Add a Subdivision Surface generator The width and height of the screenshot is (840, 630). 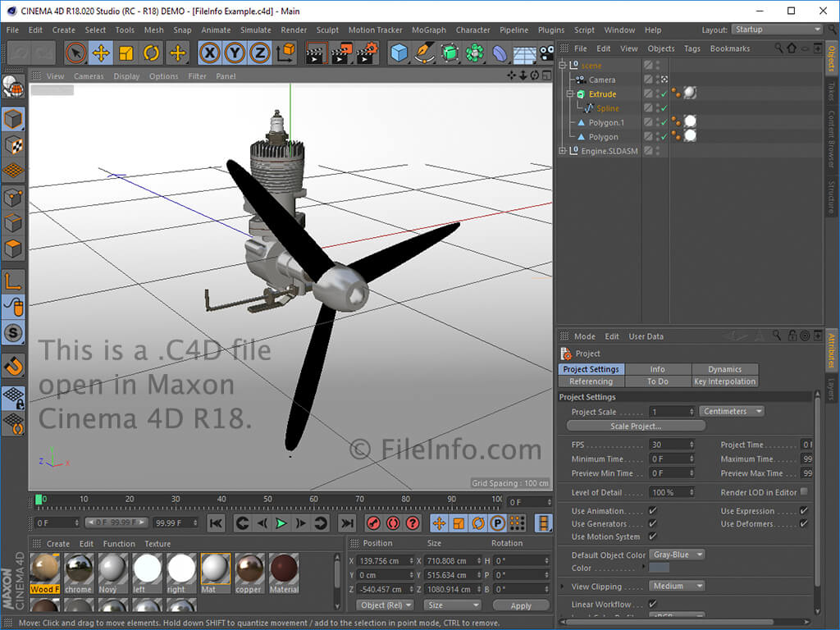pyautogui.click(x=450, y=53)
